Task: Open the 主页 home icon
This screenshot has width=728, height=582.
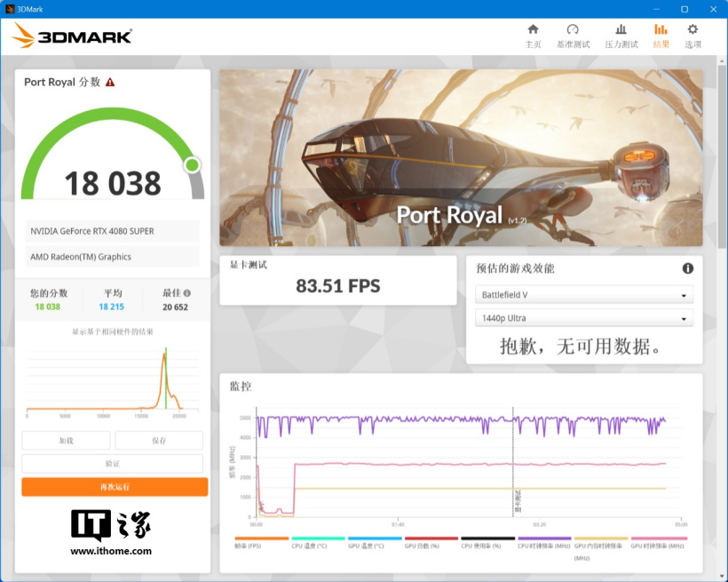Action: tap(533, 35)
